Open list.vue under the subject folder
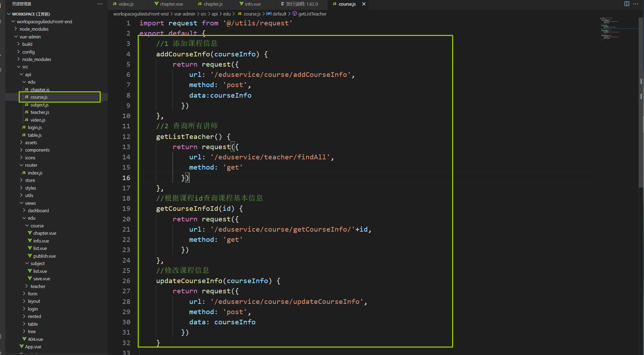This screenshot has width=644, height=355. pos(40,271)
